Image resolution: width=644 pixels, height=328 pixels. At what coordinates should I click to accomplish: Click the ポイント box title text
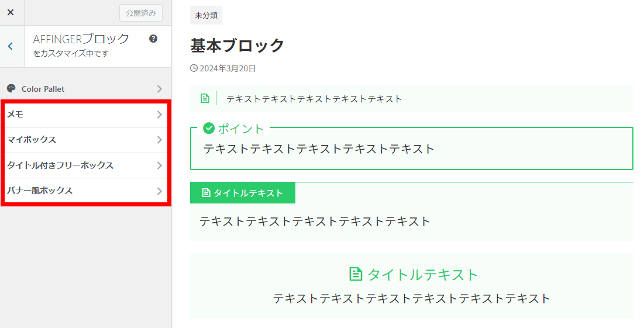pos(240,129)
